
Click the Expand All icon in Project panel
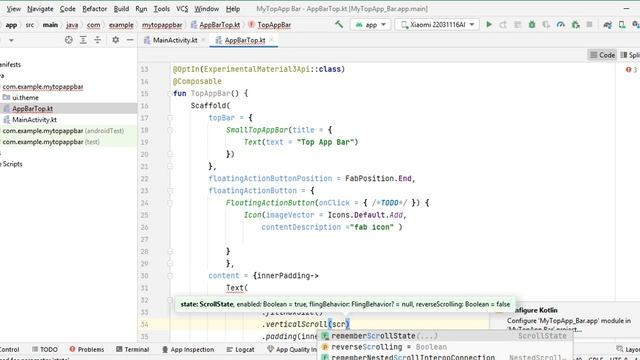[83, 40]
